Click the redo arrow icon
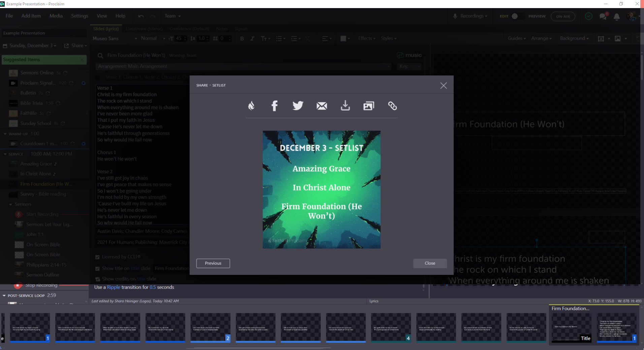This screenshot has height=350, width=644. pos(153,16)
